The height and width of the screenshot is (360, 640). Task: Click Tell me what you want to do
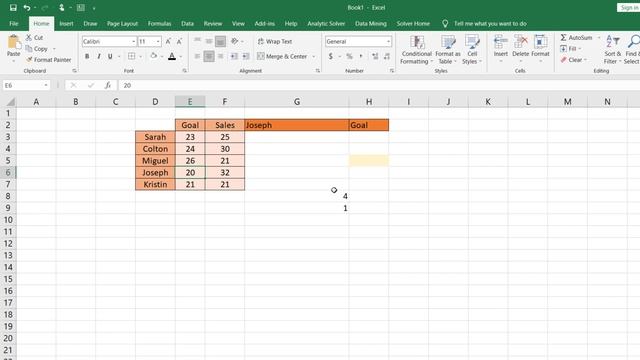(x=490, y=24)
